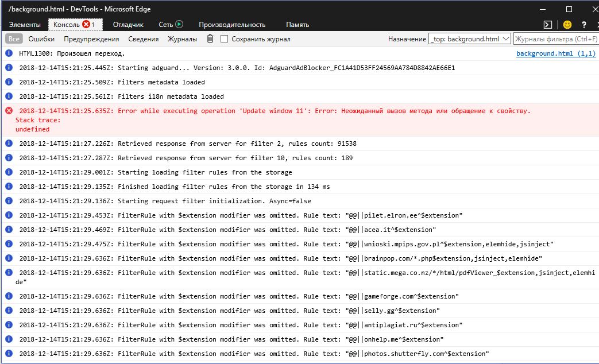
Task: Click the info icon on Filters metadata loaded row
Action: coord(9,82)
